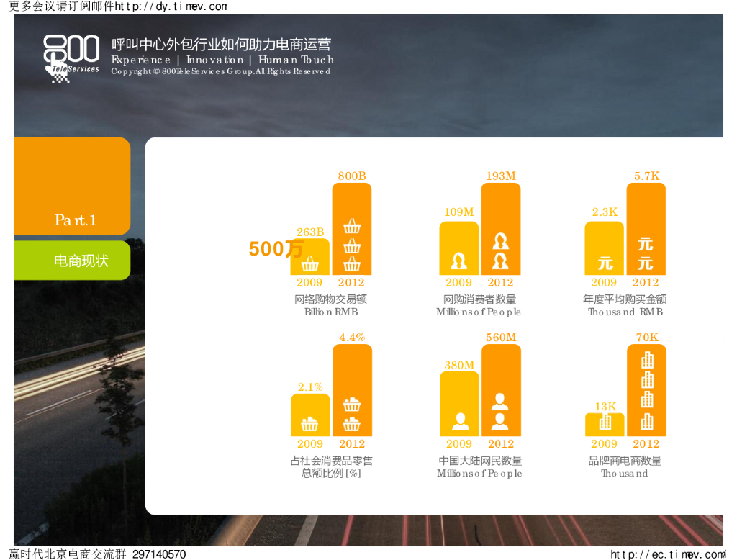Click the 5.7K value label
Image resolution: width=737 pixels, height=560 pixels.
tap(647, 176)
